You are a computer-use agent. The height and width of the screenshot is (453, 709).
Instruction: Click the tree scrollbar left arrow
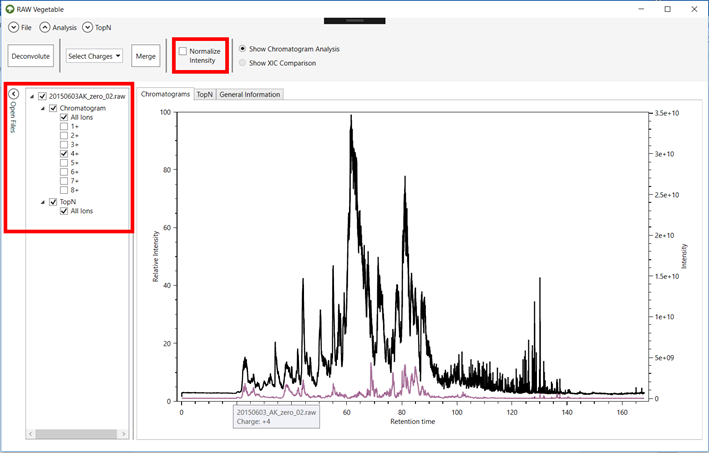[30, 434]
